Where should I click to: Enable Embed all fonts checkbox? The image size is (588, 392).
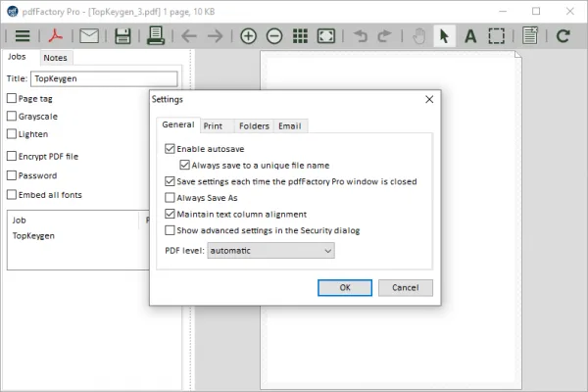click(x=12, y=195)
